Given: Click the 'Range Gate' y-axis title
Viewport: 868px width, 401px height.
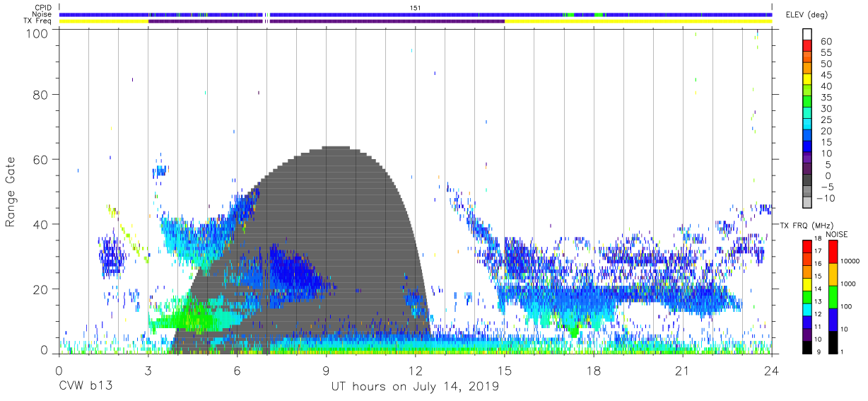Looking at the screenshot, I should coord(11,192).
